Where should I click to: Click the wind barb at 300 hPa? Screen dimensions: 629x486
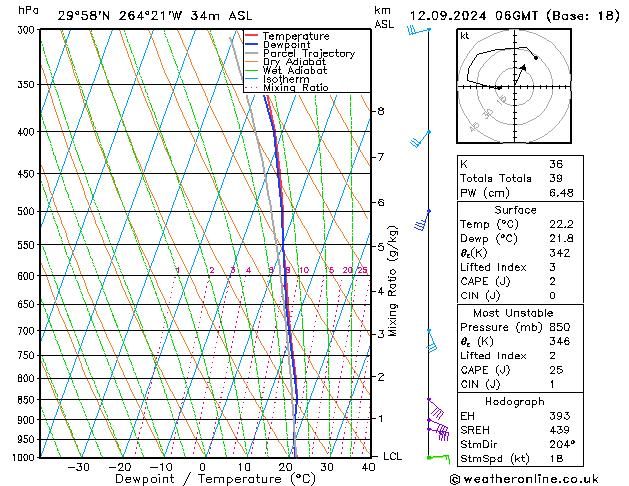[419, 30]
